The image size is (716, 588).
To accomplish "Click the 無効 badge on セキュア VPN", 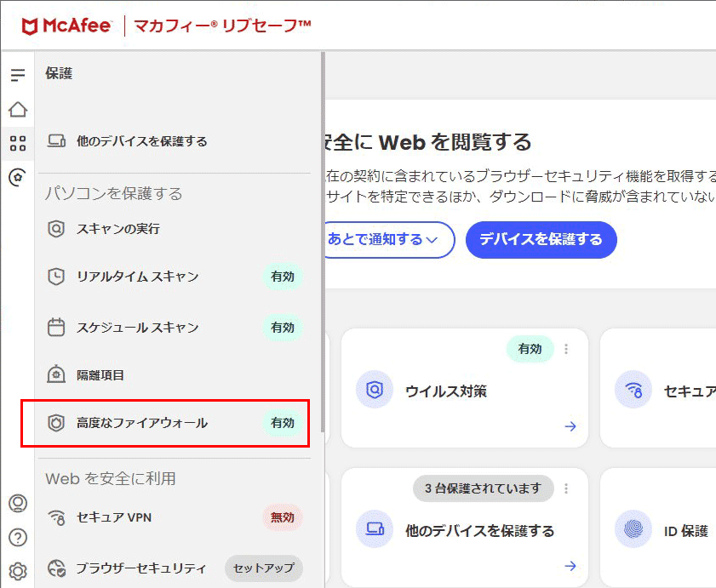I will click(x=283, y=517).
